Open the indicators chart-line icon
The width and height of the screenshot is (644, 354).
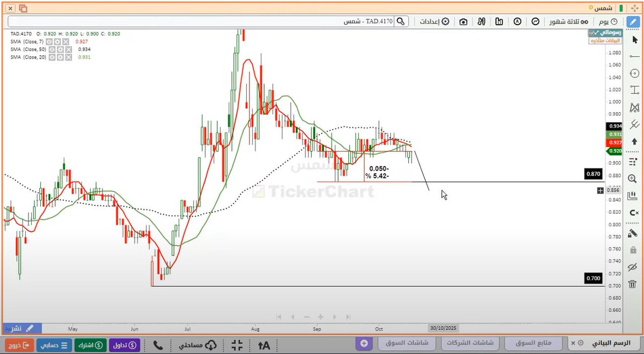[536, 21]
